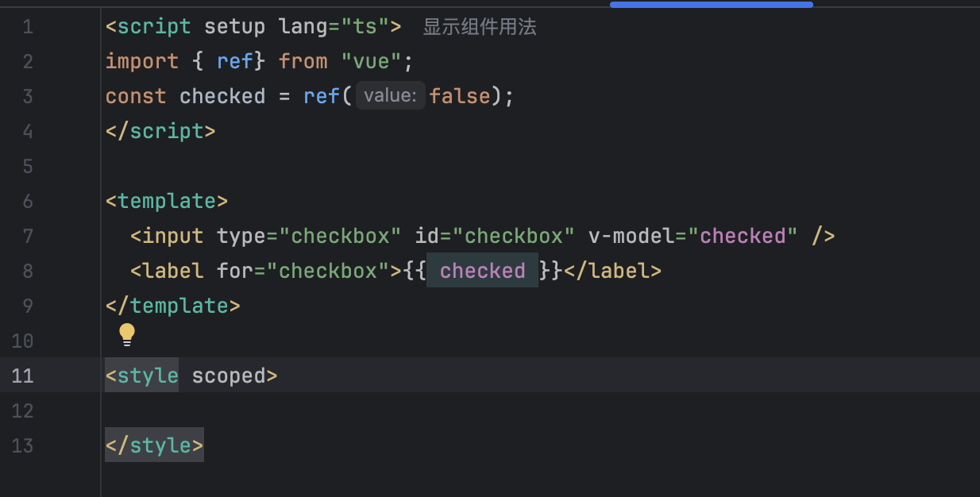This screenshot has width=980, height=497.
Task: Click the const keyword
Action: pyautogui.click(x=136, y=96)
